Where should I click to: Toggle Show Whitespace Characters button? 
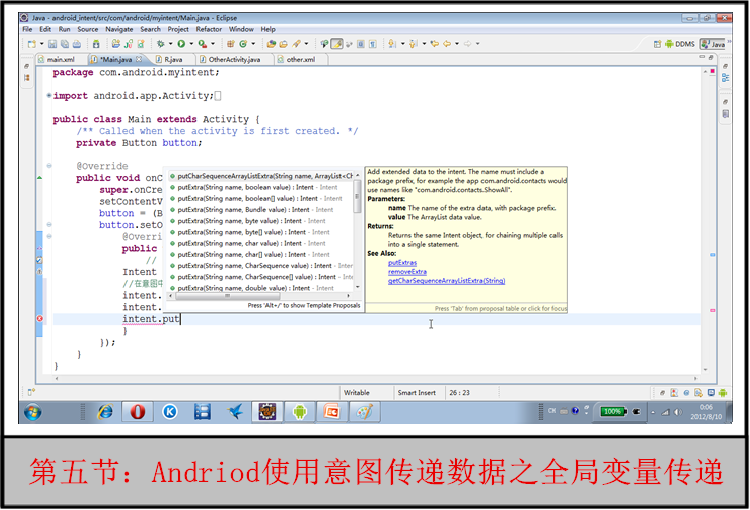[x=373, y=44]
